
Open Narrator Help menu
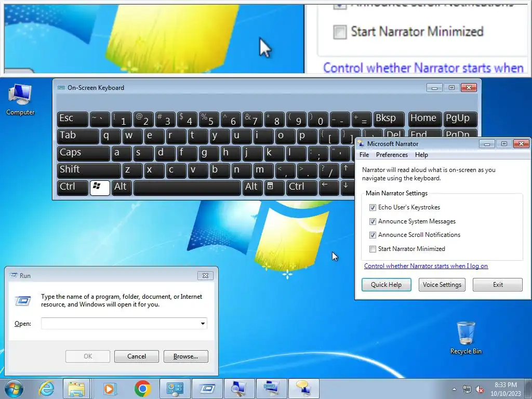(x=421, y=155)
